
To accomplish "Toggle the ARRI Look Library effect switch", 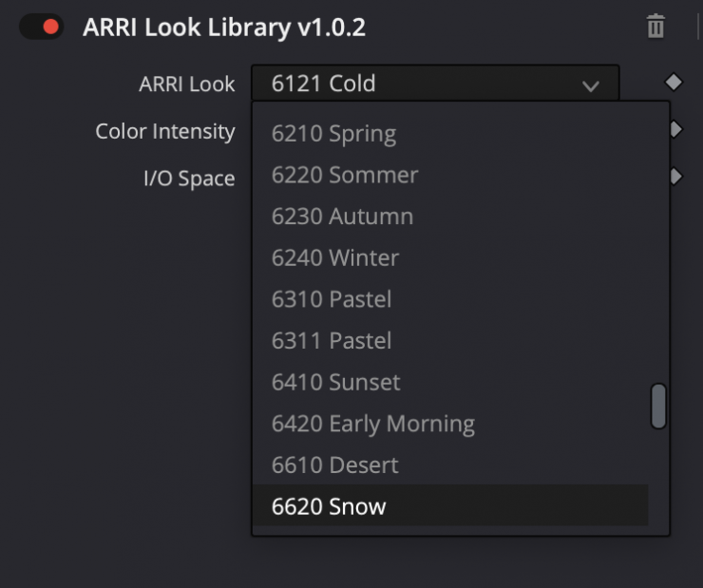I will click(41, 27).
